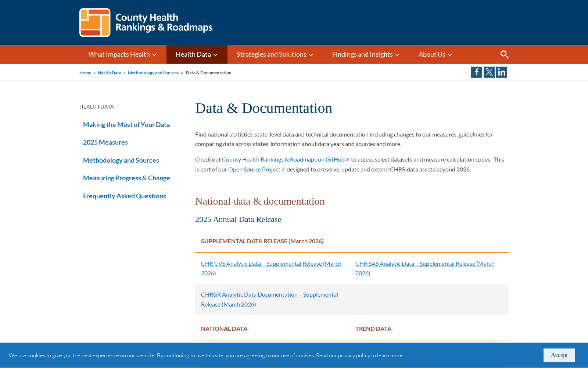Open Making the Most of Your Data
This screenshot has width=588, height=368.
(x=126, y=125)
